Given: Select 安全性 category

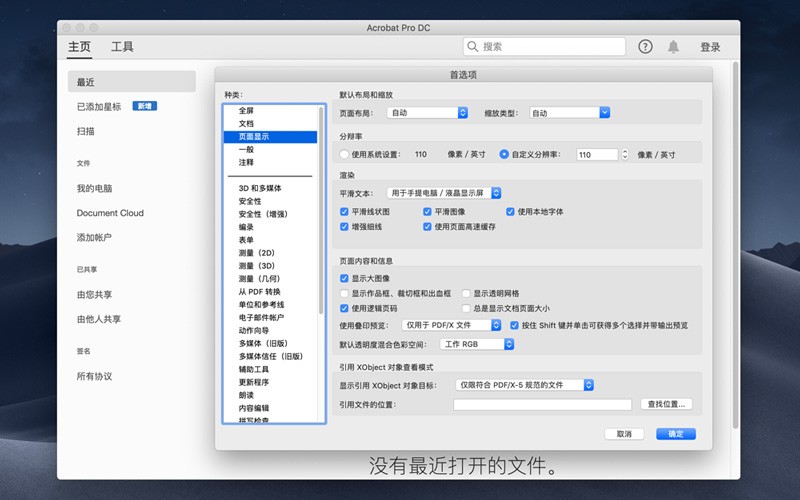Looking at the screenshot, I should click(250, 201).
